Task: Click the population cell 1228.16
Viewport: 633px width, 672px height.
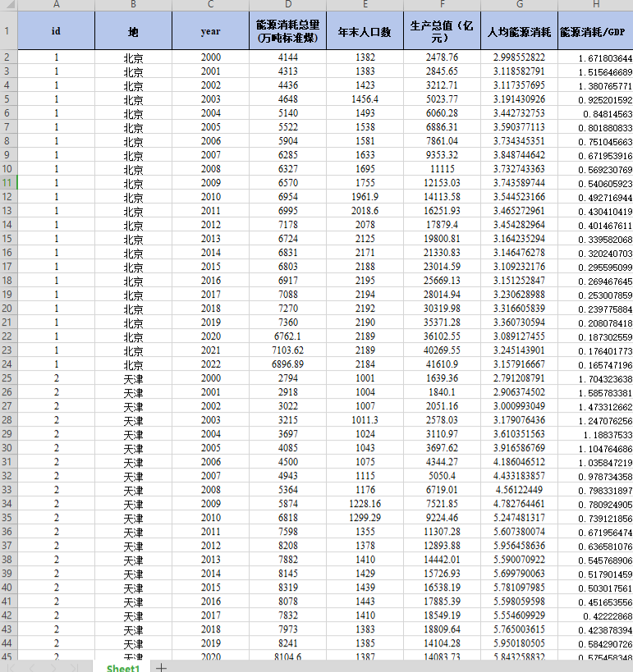Action: coord(365,504)
